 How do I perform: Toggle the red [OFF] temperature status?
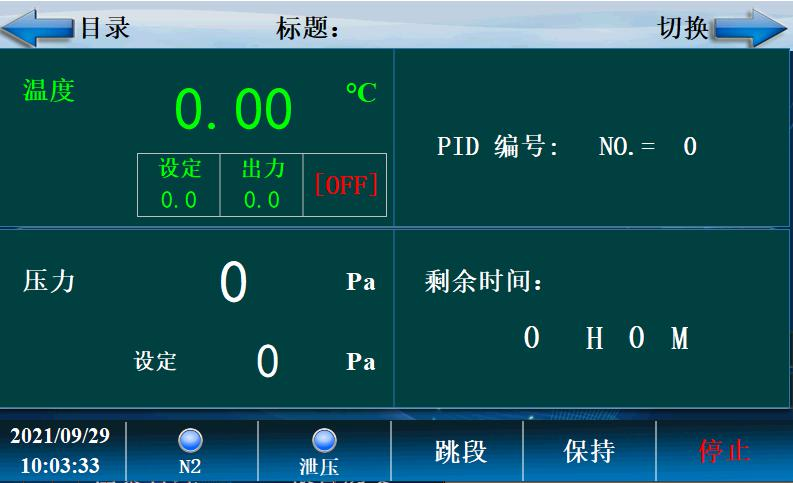[x=345, y=186]
